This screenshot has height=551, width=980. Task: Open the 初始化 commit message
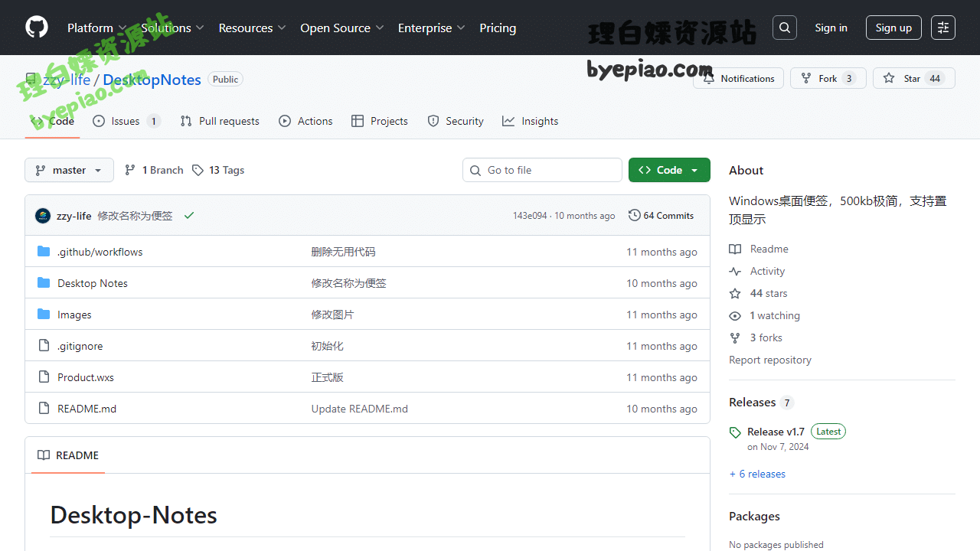(327, 346)
